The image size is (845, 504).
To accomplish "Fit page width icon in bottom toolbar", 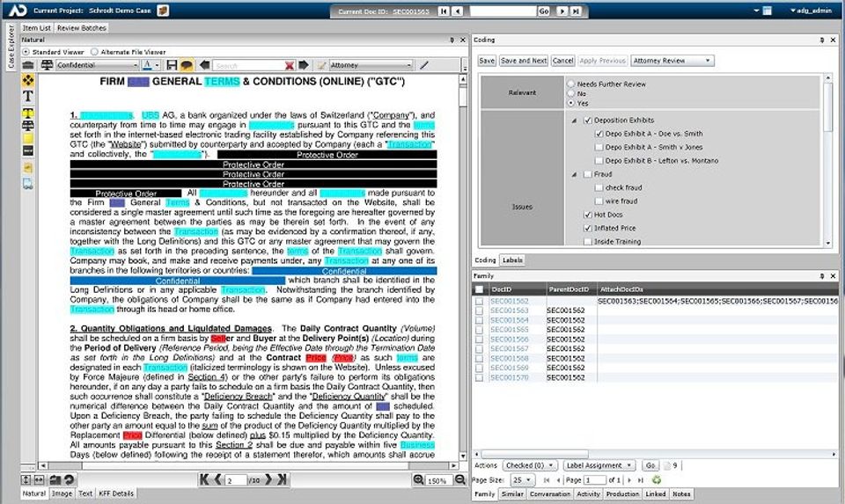I will (39, 479).
